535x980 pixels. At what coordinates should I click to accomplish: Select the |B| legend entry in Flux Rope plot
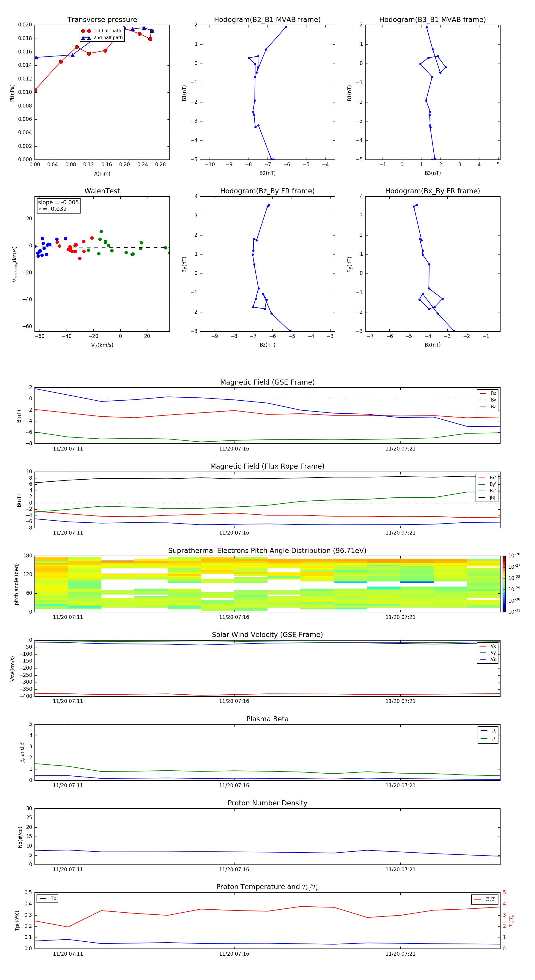pos(487,498)
